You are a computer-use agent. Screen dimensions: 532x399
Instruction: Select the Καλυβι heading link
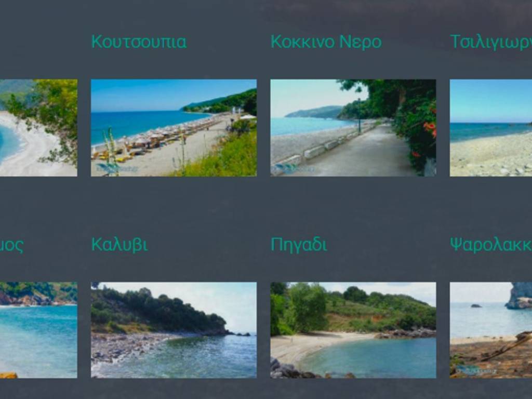click(120, 245)
